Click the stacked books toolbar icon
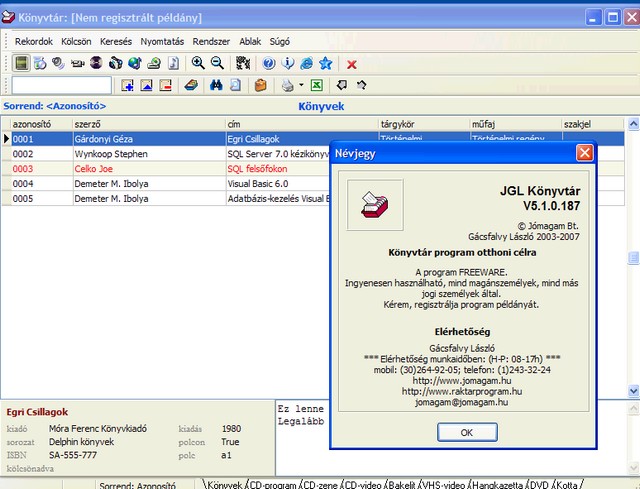 coord(191,85)
